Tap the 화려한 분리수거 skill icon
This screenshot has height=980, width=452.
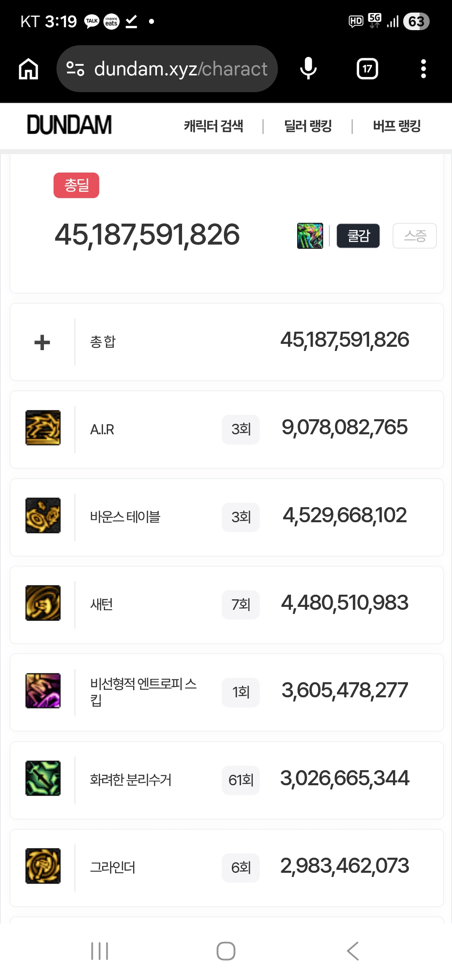(x=43, y=778)
